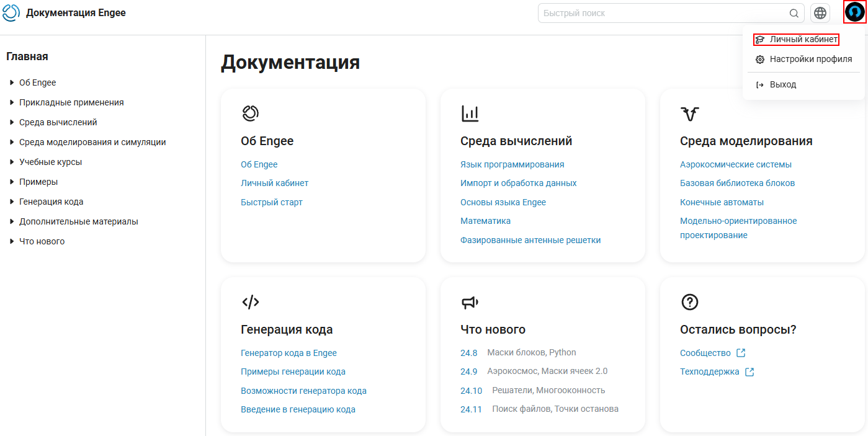Open the Аэрокосмические системы link
The width and height of the screenshot is (868, 436).
[736, 164]
